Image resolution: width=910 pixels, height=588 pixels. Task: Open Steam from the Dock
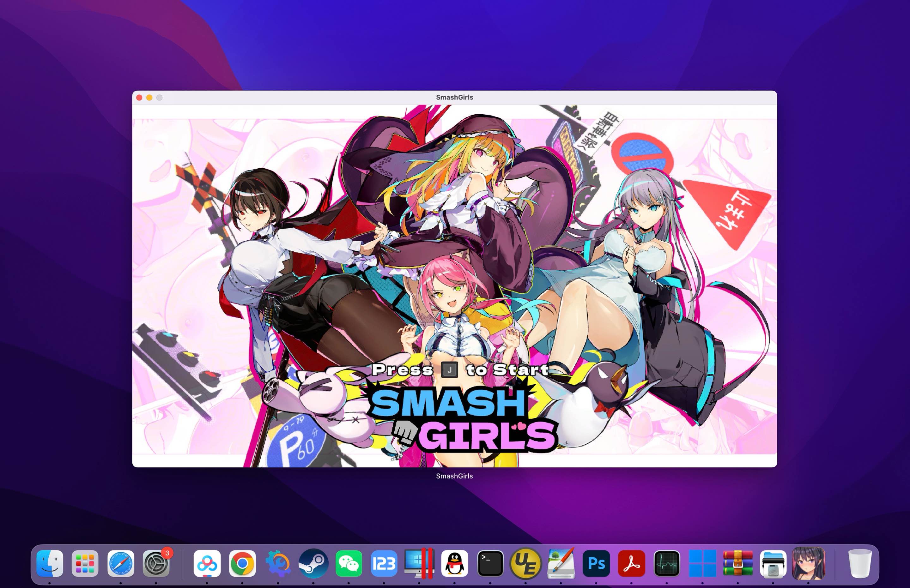[313, 563]
